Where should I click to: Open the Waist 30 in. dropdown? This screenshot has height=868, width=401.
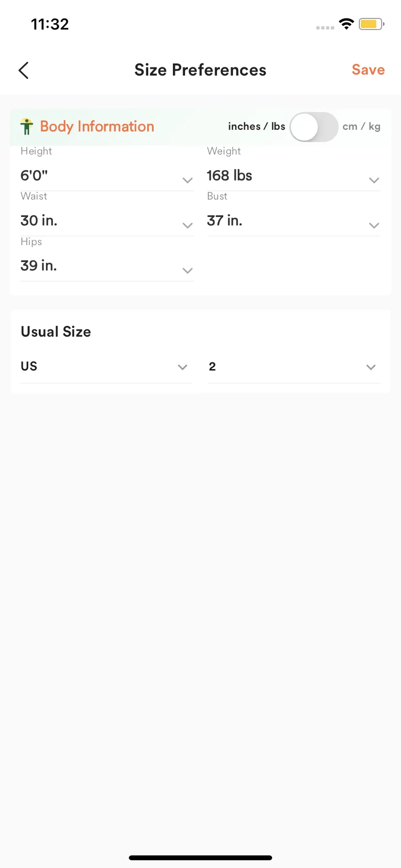click(x=107, y=221)
